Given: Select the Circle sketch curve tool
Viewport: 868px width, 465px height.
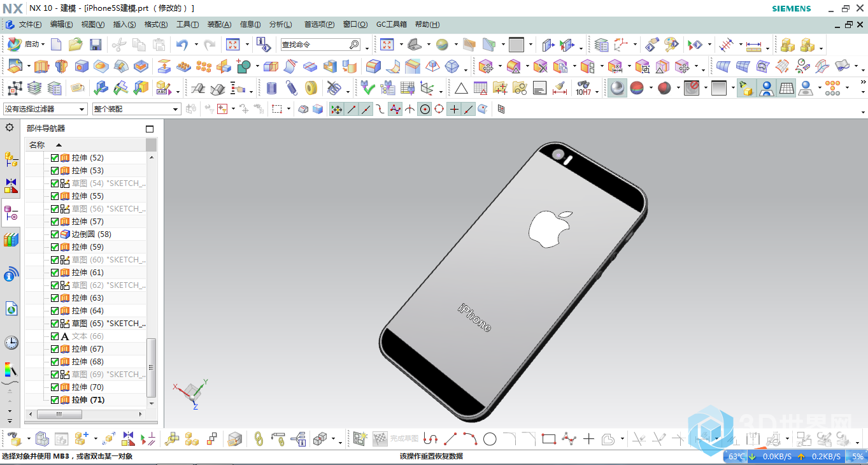Looking at the screenshot, I should (490, 438).
